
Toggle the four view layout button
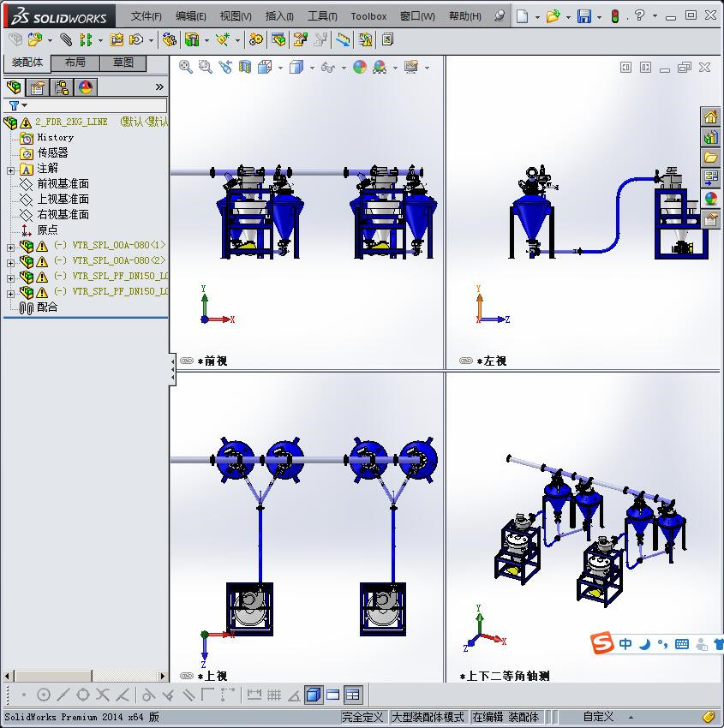[x=353, y=695]
